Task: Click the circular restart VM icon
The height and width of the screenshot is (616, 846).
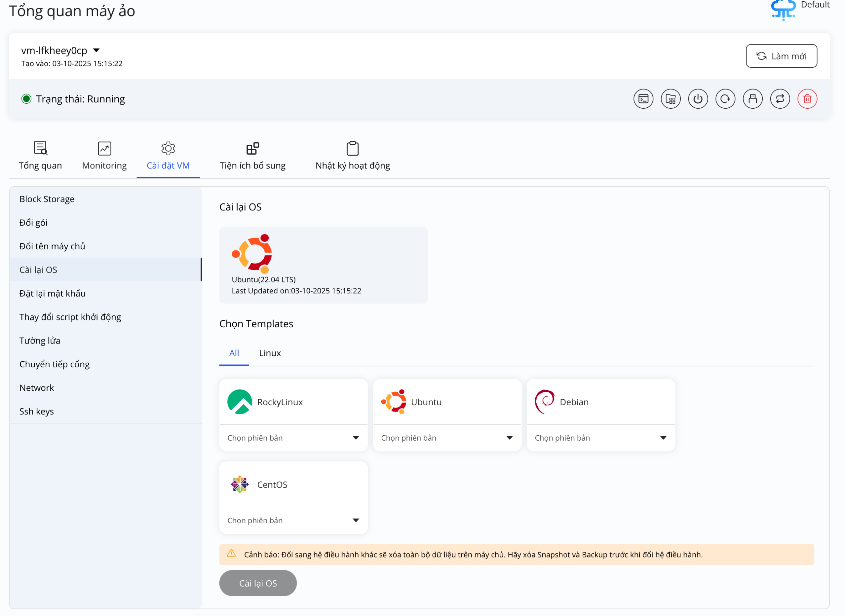Action: pyautogui.click(x=725, y=99)
